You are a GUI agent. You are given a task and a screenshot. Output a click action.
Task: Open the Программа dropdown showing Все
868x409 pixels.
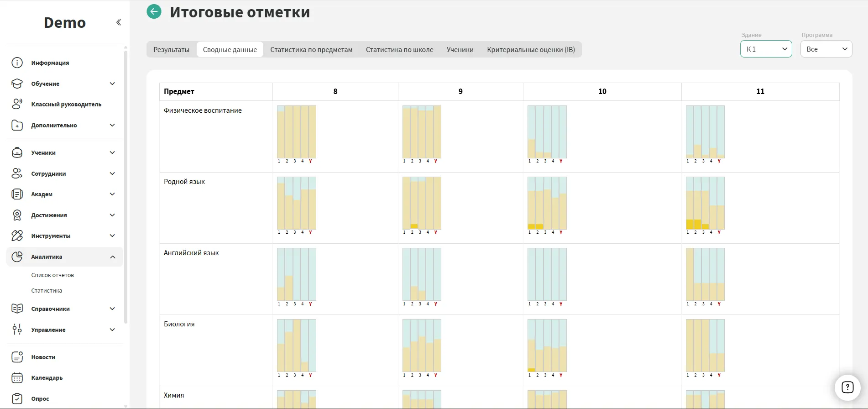coord(826,49)
